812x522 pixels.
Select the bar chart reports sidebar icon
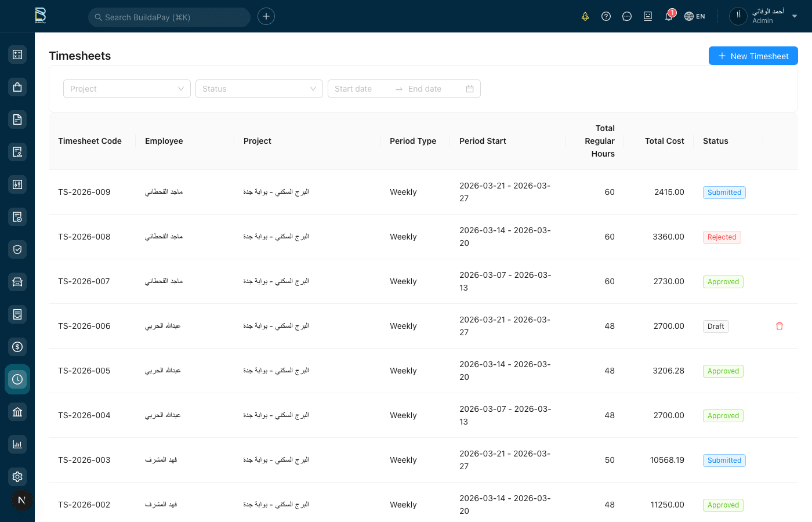coord(17,444)
